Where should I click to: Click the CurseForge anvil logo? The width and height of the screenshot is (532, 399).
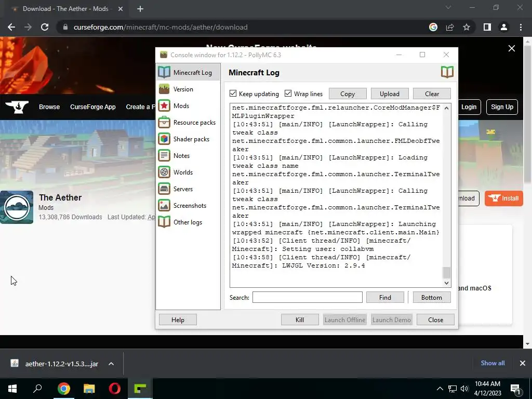point(17,107)
